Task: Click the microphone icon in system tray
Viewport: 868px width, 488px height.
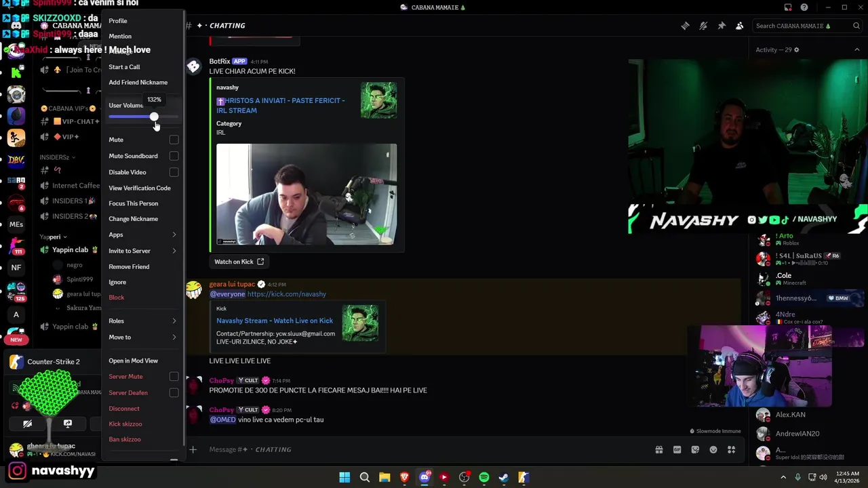Action: pyautogui.click(x=797, y=477)
